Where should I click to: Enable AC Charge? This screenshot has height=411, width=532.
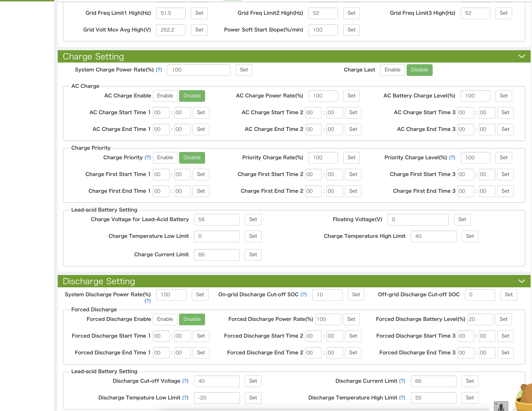click(x=165, y=96)
